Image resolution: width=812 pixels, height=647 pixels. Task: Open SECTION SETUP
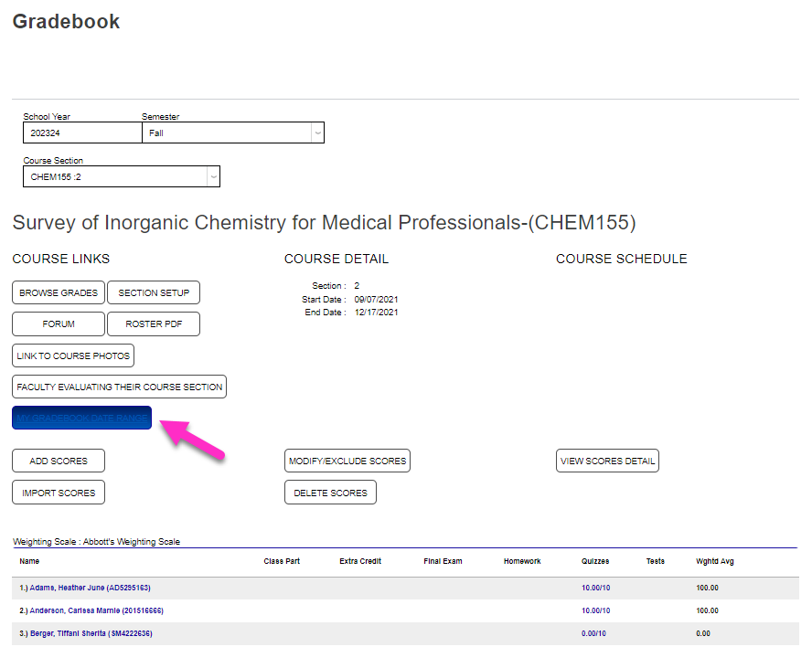tap(154, 292)
